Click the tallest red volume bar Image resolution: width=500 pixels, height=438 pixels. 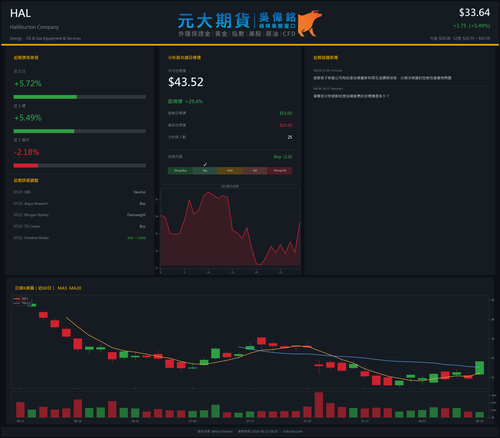coord(319,405)
